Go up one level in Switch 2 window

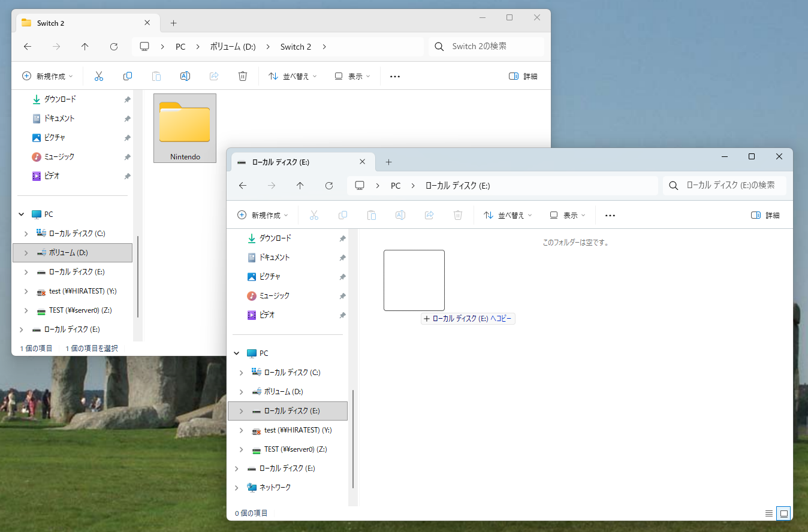tap(85, 47)
